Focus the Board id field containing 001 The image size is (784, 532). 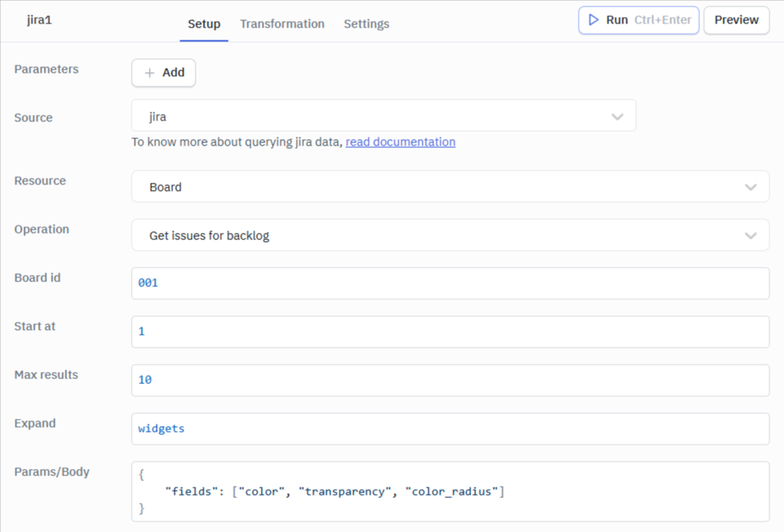(x=450, y=284)
